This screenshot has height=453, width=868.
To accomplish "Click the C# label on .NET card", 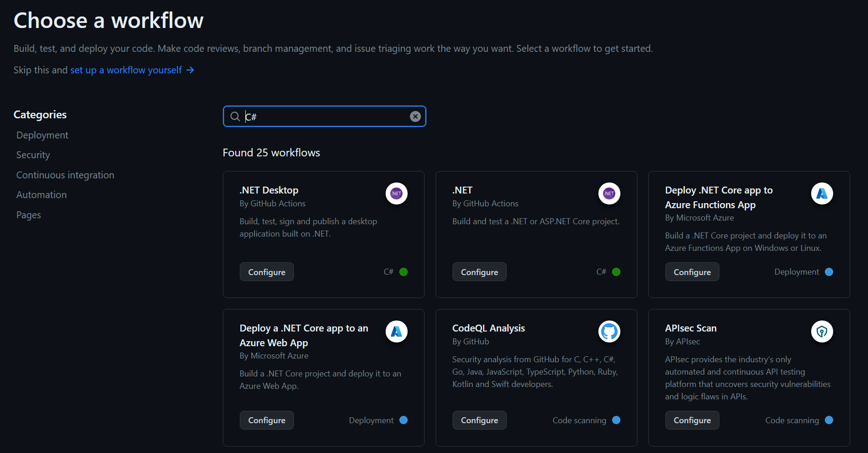I will pos(601,272).
